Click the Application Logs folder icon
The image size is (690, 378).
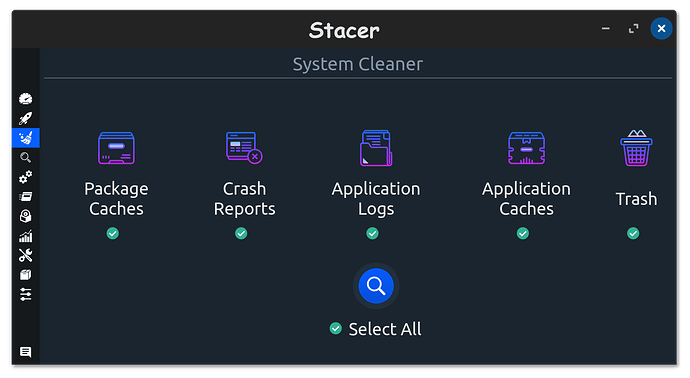pos(376,148)
